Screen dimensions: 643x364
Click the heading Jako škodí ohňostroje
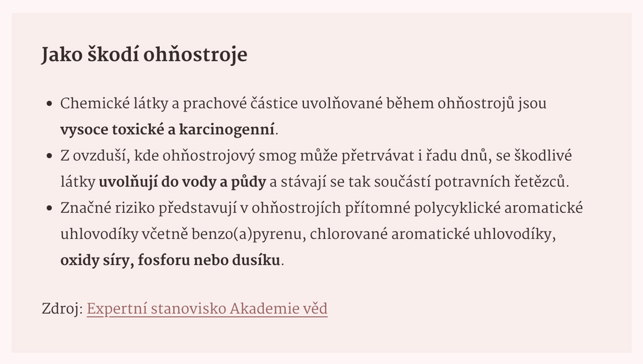(x=144, y=55)
